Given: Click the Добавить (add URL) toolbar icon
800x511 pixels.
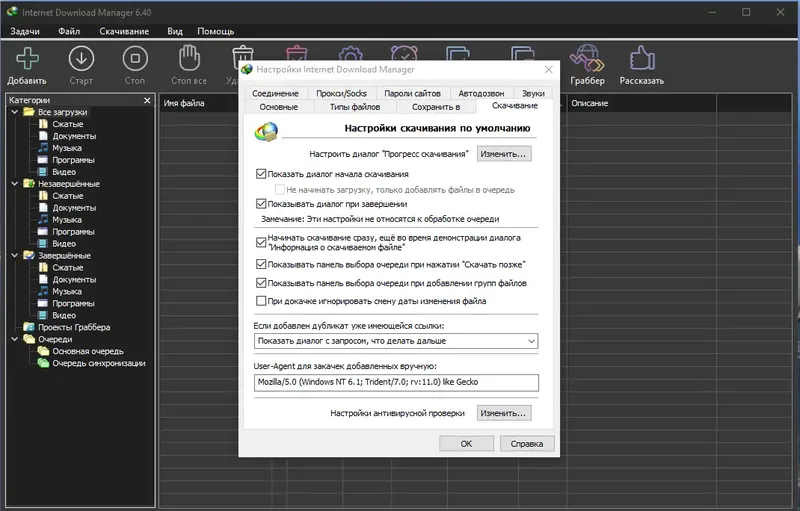Looking at the screenshot, I should [x=28, y=59].
